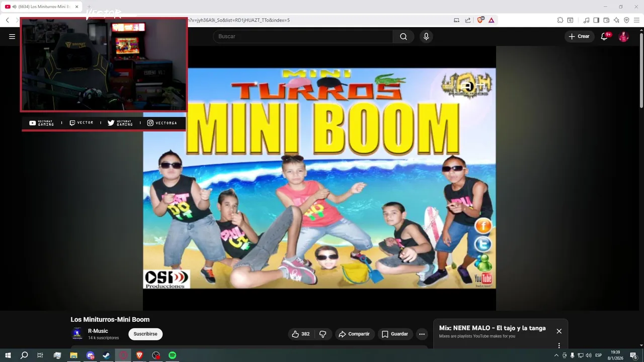Image resolution: width=644 pixels, height=362 pixels.
Task: Open the media controls music note icon
Action: [x=586, y=20]
